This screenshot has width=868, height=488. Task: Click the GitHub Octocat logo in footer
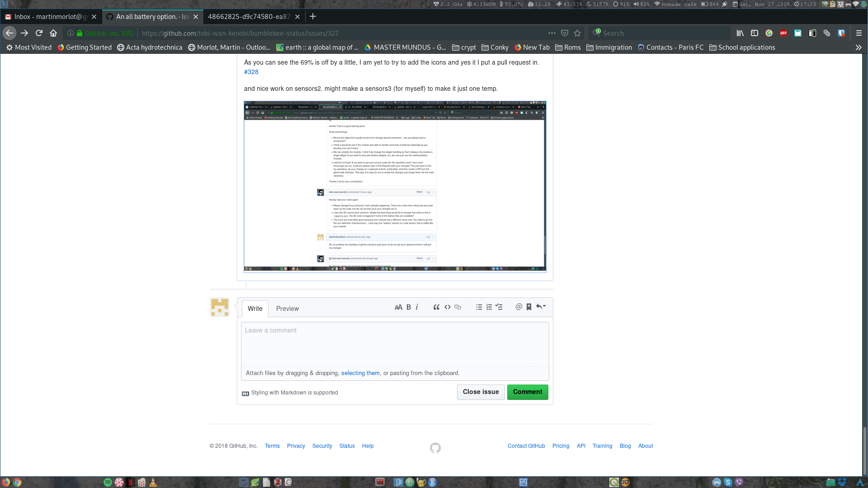click(434, 448)
